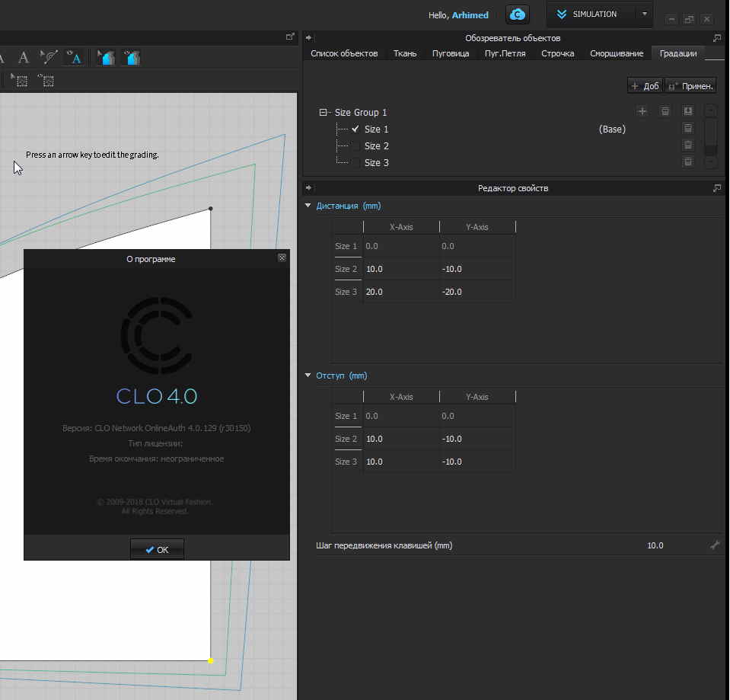Select the arrow-marked dashed rectangle tool

(19, 80)
